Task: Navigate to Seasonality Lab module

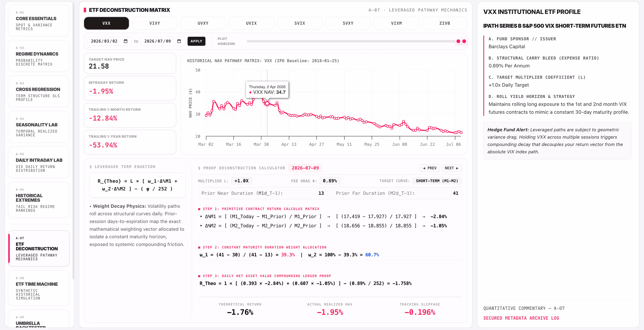Action: pyautogui.click(x=39, y=127)
